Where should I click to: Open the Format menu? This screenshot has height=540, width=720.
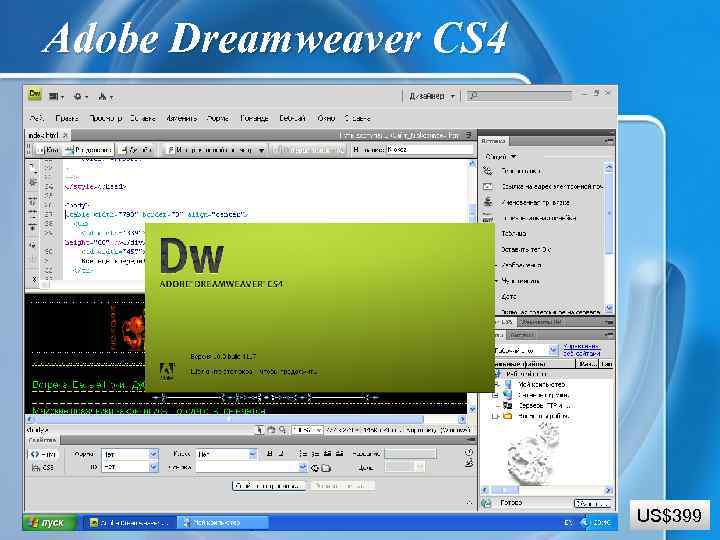[x=217, y=118]
